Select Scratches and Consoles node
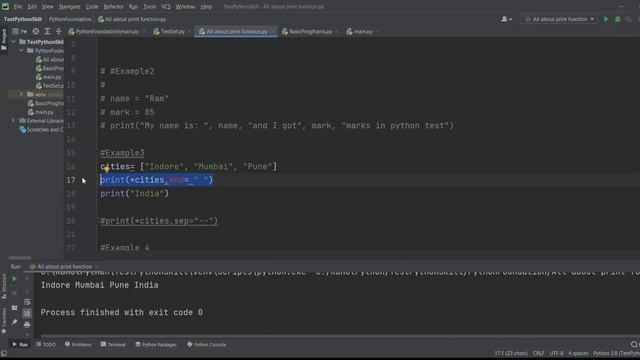The height and width of the screenshot is (360, 640). tap(41, 130)
